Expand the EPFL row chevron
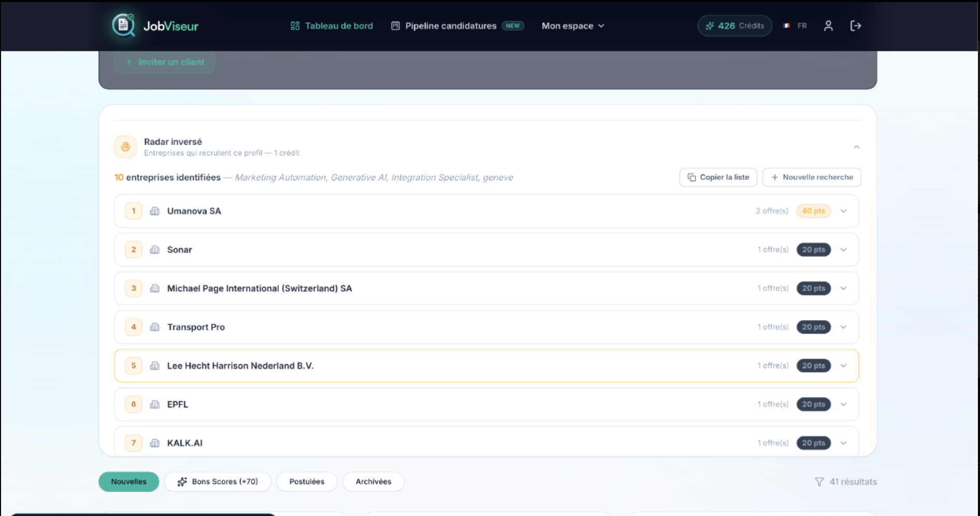The image size is (980, 516). [x=843, y=405]
